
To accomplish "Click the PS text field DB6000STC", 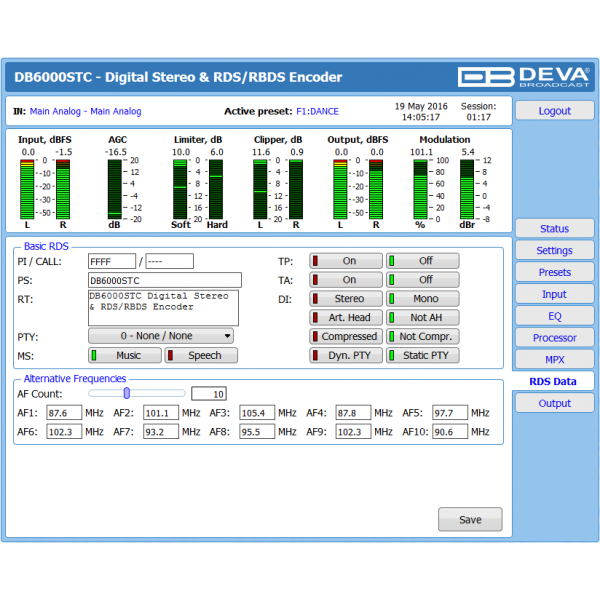I will pos(165,280).
